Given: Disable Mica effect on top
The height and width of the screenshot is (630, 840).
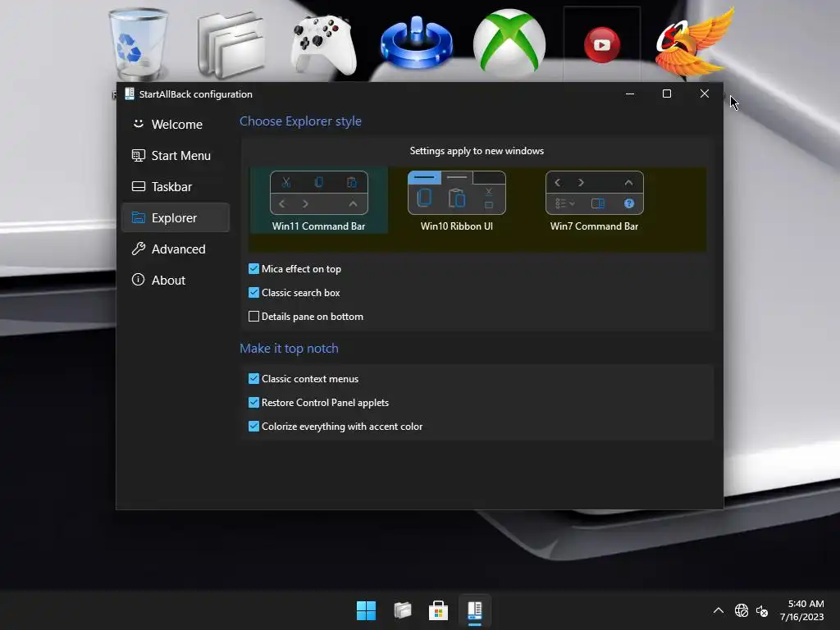Looking at the screenshot, I should tap(254, 269).
